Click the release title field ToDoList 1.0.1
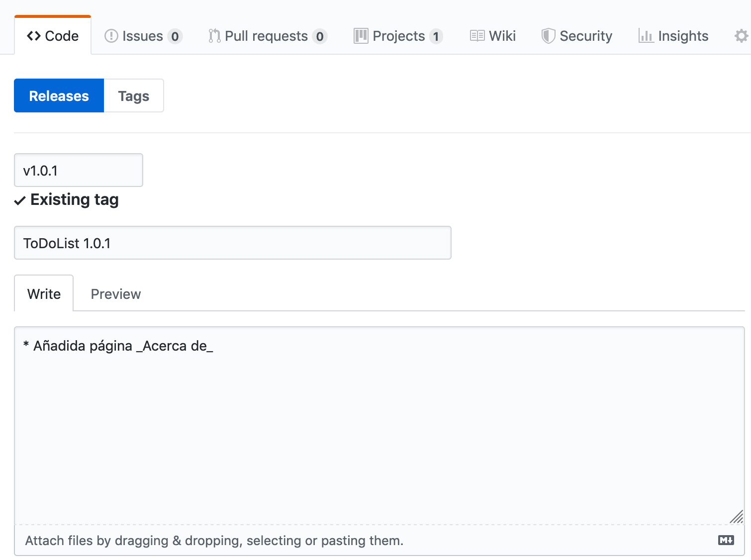The width and height of the screenshot is (751, 560). (x=233, y=243)
